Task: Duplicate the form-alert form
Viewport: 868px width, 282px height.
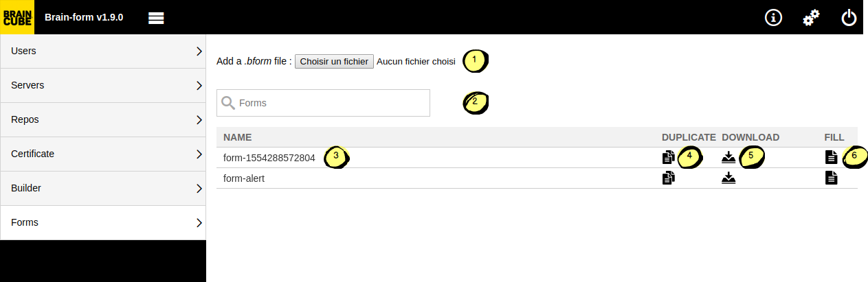Action: point(668,178)
